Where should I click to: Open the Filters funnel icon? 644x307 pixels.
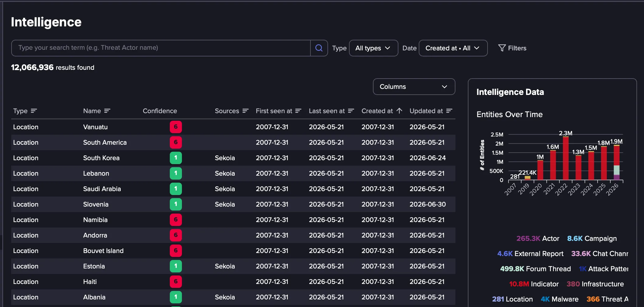[x=502, y=48]
